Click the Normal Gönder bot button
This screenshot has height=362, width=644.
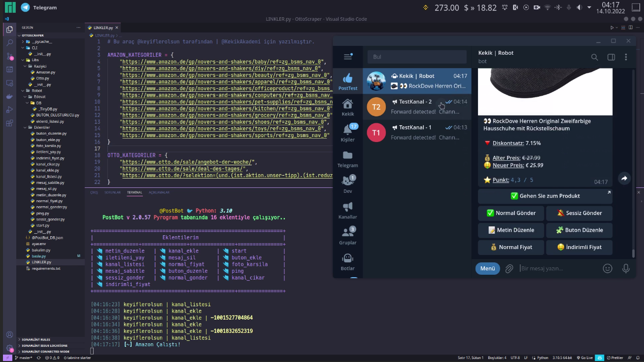point(511,213)
